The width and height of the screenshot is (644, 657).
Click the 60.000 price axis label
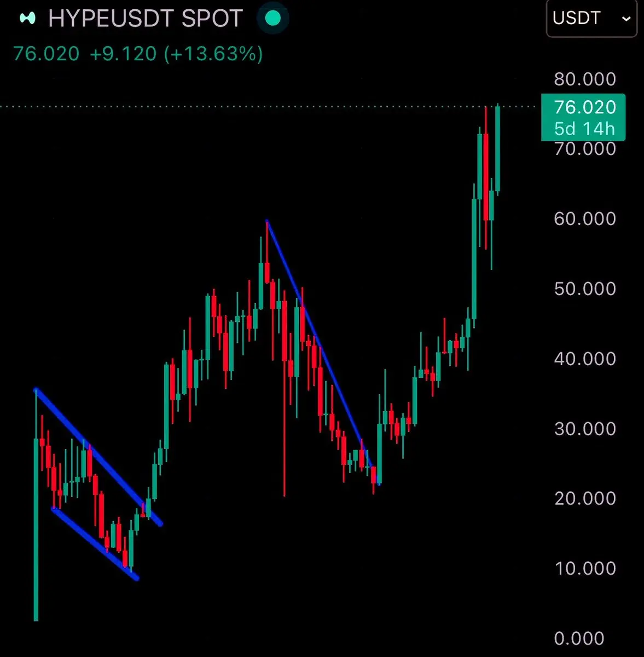(585, 218)
